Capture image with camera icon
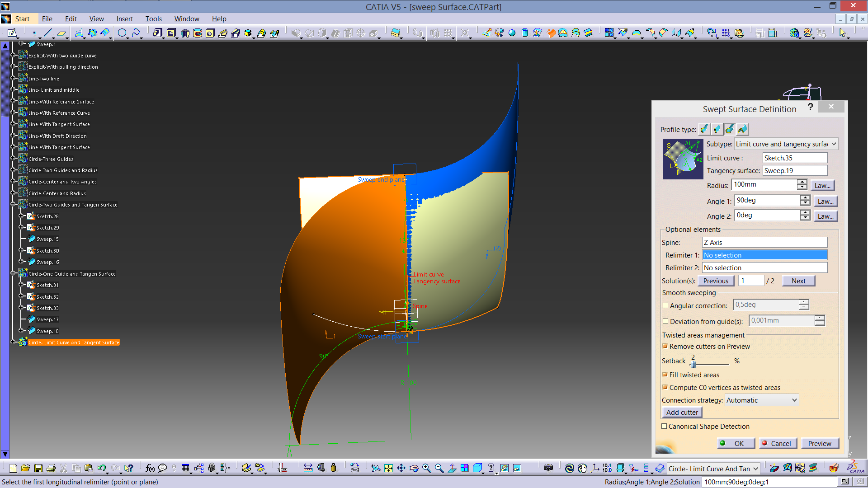The image size is (868, 488). point(548,468)
